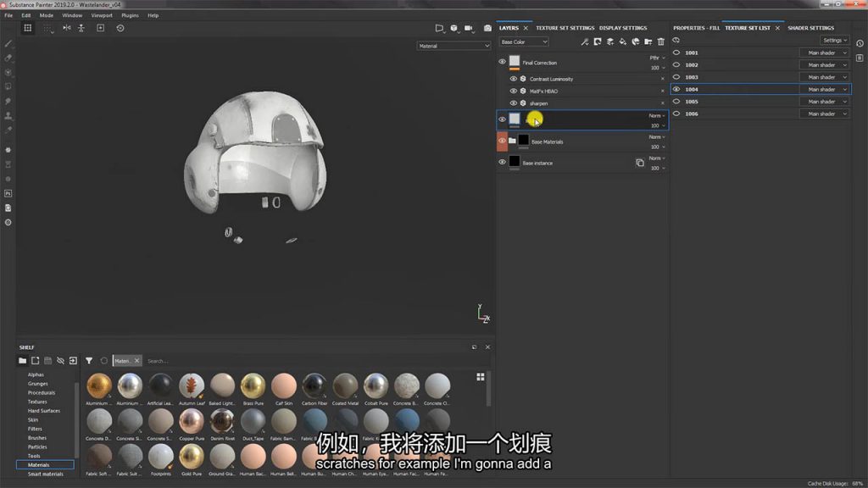Toggle visibility of Base Materials folder
The width and height of the screenshot is (868, 488).
pyautogui.click(x=502, y=141)
